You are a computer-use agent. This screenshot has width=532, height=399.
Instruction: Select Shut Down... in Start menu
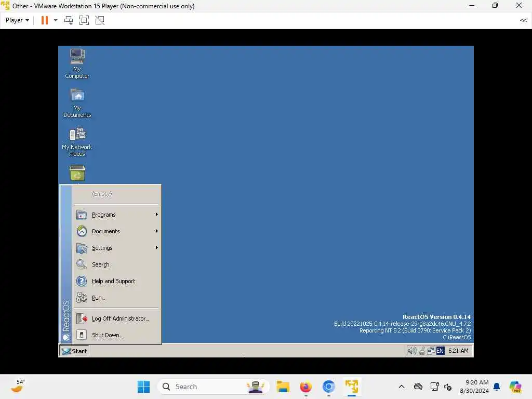tap(117, 335)
